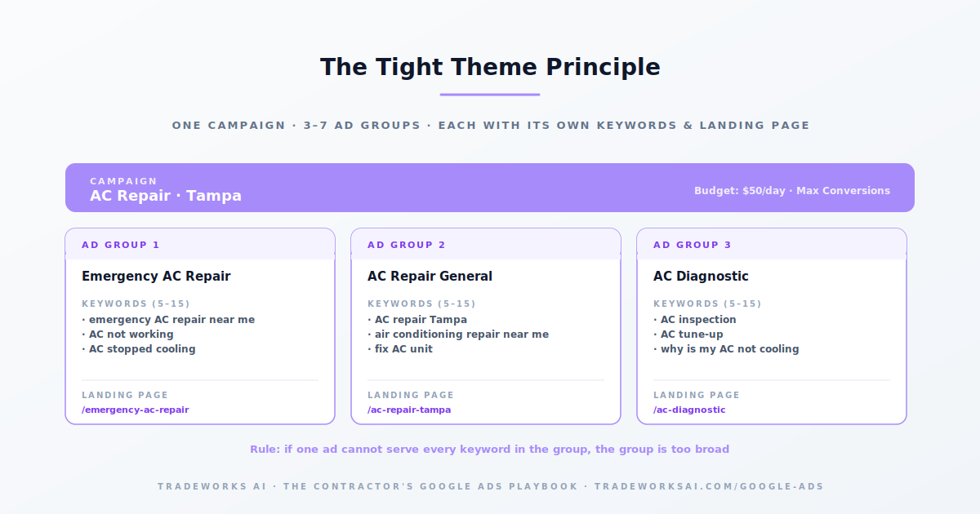Open the /ac-diagnostic landing page link
980x514 pixels.
coord(689,410)
